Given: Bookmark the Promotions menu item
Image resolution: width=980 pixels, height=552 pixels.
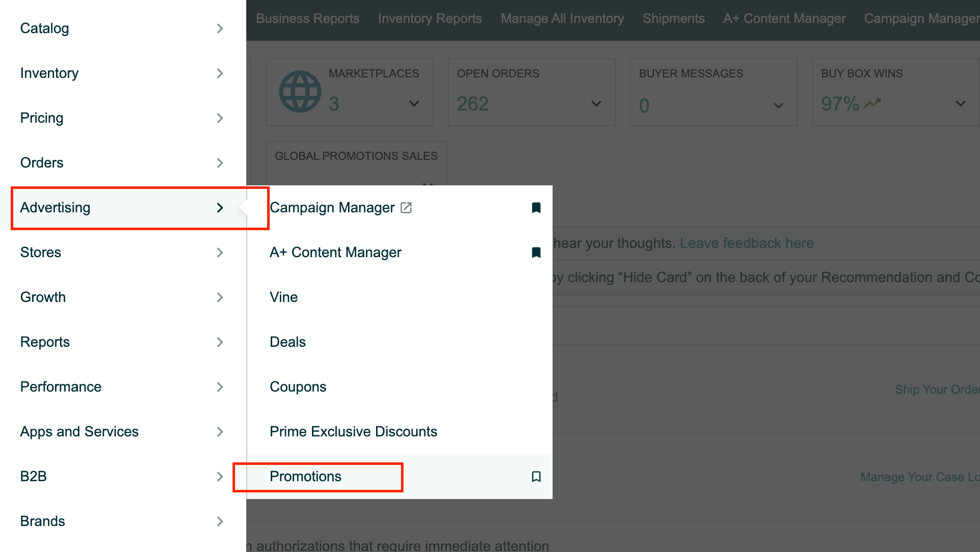Looking at the screenshot, I should pos(536,477).
